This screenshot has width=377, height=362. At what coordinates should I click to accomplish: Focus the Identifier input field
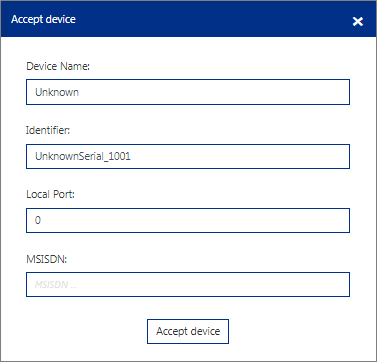(188, 156)
